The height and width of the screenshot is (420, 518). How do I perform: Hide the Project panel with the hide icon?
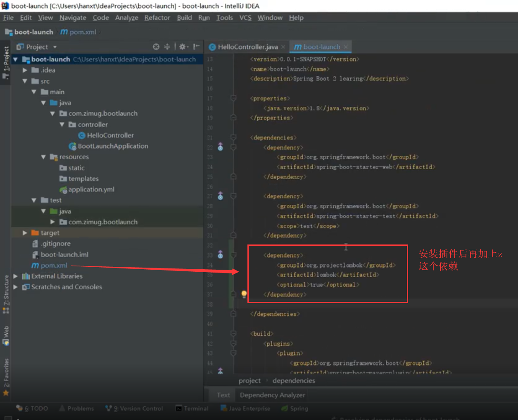point(196,47)
